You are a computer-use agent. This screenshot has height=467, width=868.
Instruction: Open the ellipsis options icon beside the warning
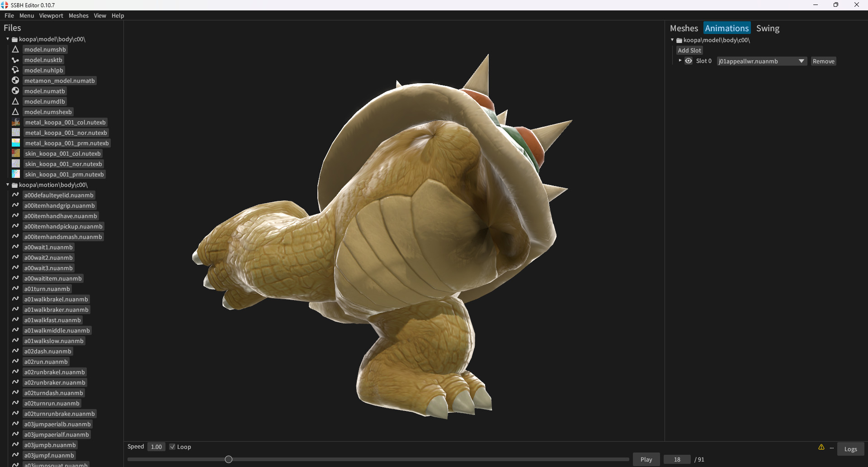click(x=832, y=448)
